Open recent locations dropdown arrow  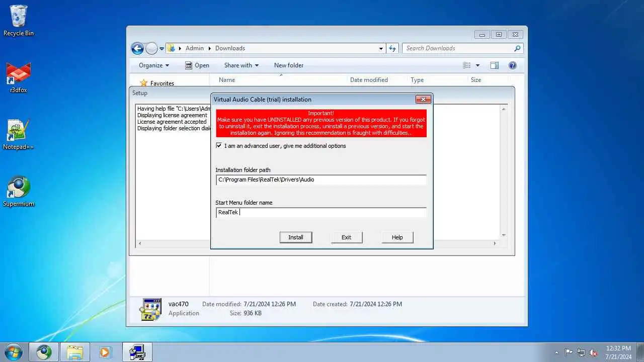pos(162,49)
